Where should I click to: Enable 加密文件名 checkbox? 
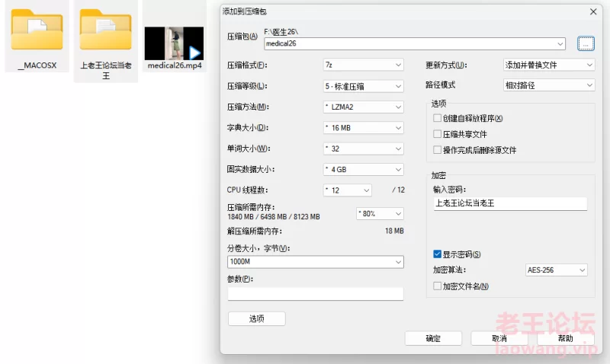tap(437, 286)
